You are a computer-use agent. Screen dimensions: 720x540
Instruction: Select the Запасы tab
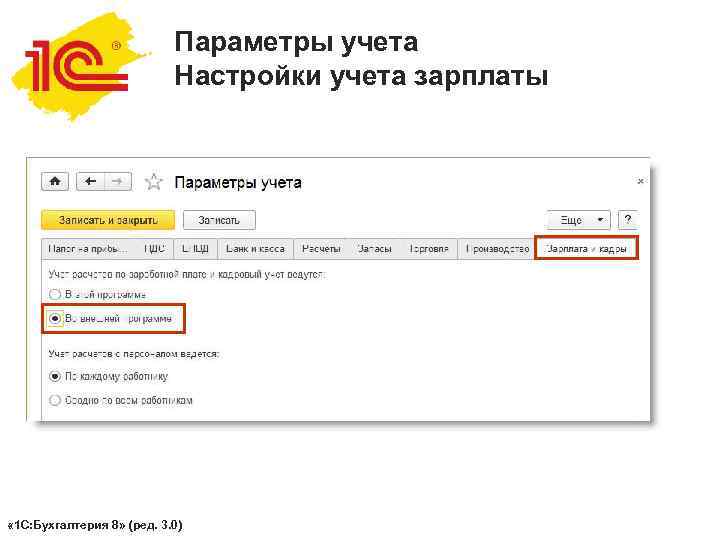click(x=375, y=249)
